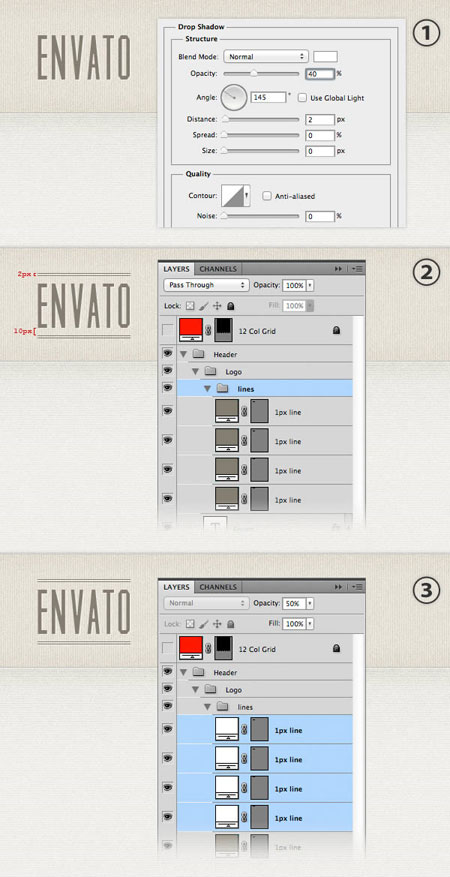Hide the Logo group in 50% opacity panel
This screenshot has width=450, height=877.
[x=167, y=689]
